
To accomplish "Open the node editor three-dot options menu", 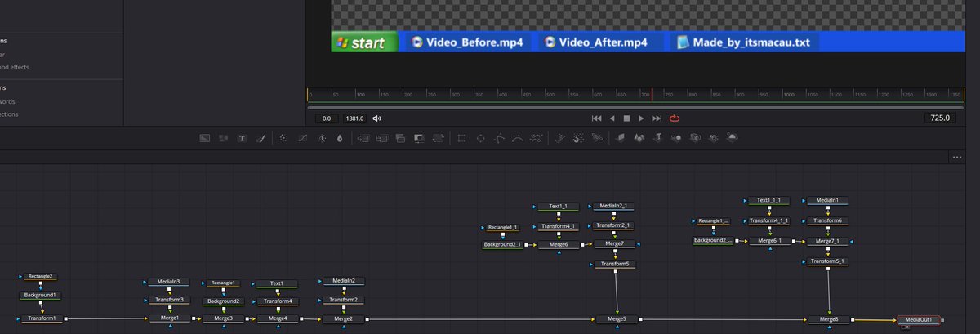I will (x=957, y=157).
